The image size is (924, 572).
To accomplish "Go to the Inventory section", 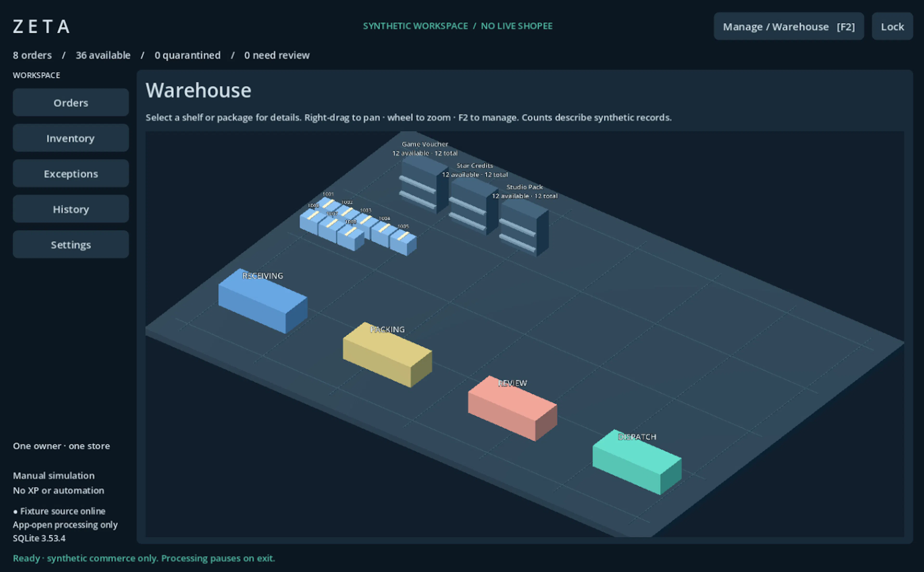I will [x=71, y=138].
